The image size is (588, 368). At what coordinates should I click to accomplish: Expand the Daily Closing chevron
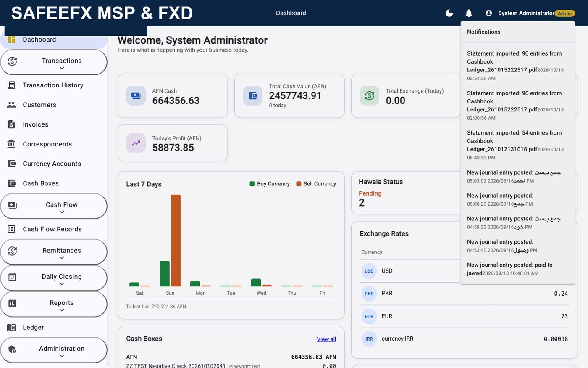click(x=62, y=284)
